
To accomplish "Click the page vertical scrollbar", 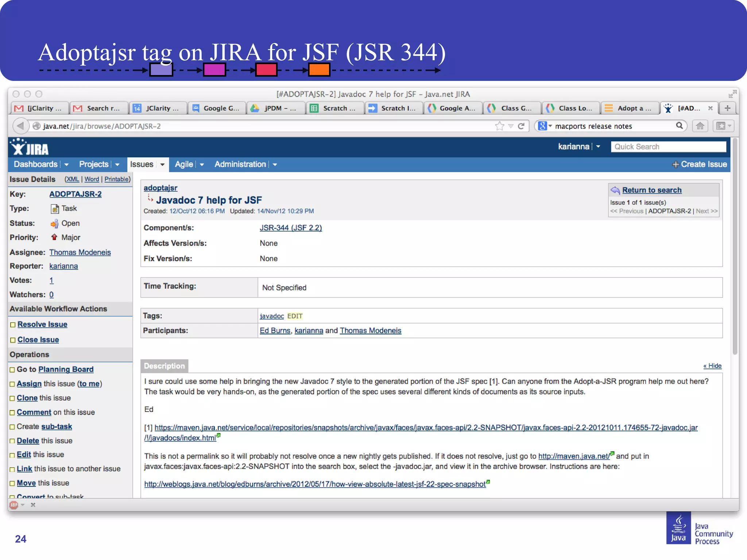I will [735, 246].
